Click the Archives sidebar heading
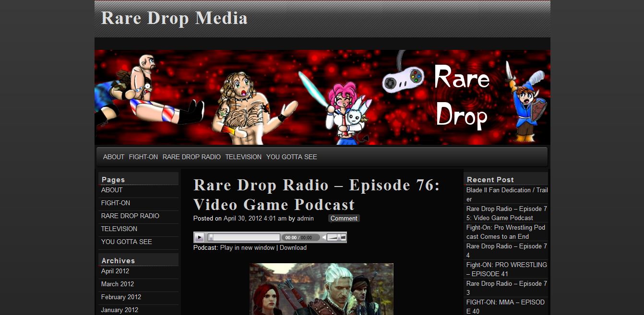This screenshot has height=315, width=644. point(118,261)
